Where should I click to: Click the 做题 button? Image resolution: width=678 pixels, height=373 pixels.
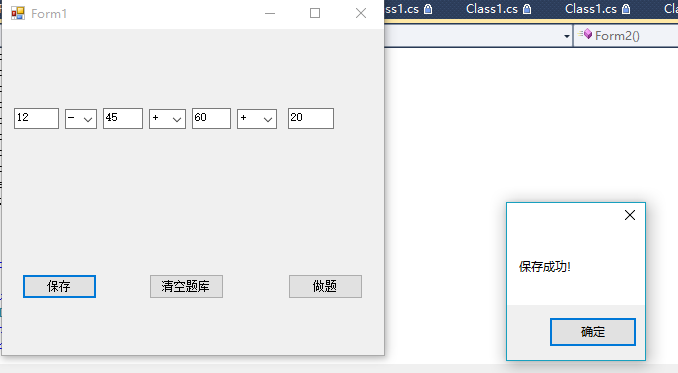325,287
